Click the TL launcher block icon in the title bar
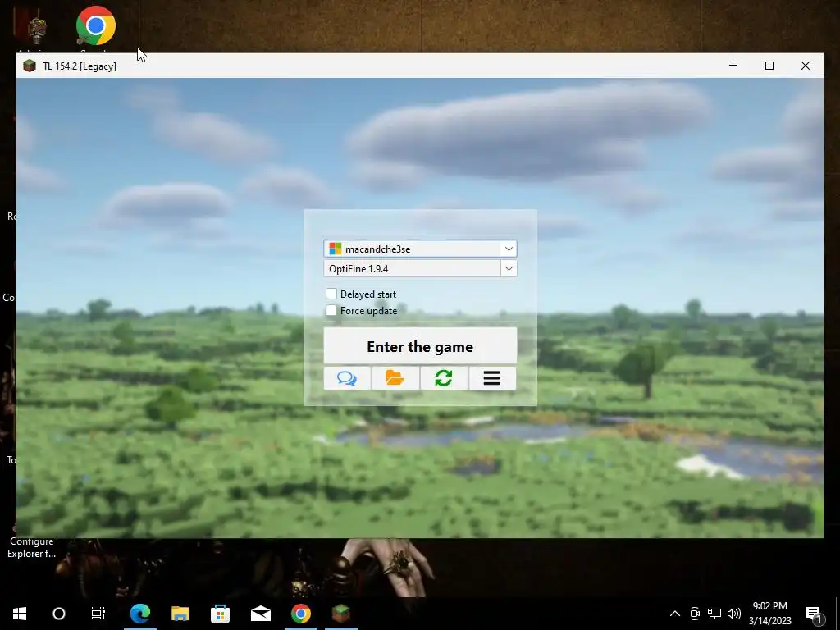Screen dimensions: 840x630 (30, 66)
